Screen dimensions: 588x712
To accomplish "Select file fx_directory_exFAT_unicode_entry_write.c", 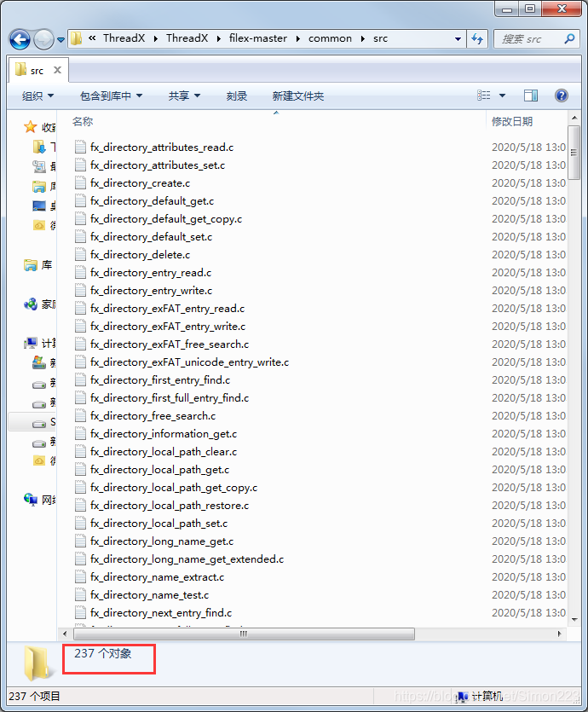I will click(x=190, y=362).
